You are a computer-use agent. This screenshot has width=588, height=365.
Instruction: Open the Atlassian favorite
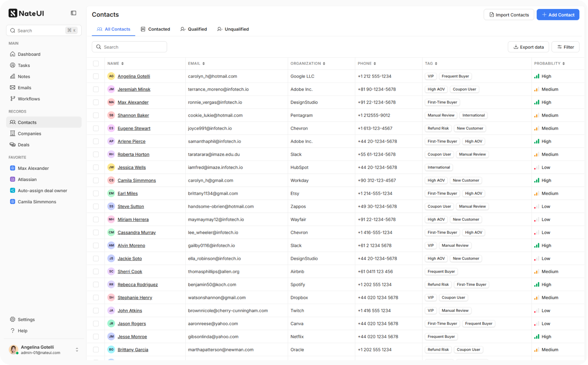coord(44,180)
